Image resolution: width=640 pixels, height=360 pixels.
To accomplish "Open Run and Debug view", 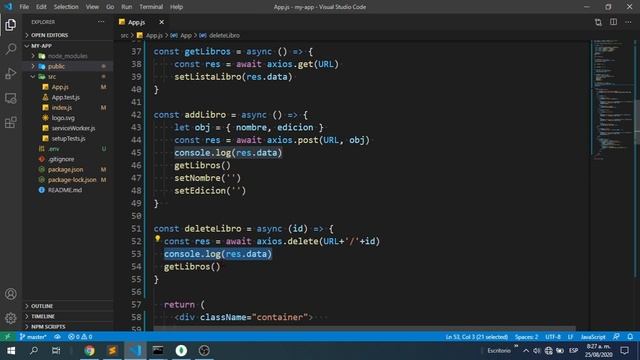I will click(x=11, y=73).
